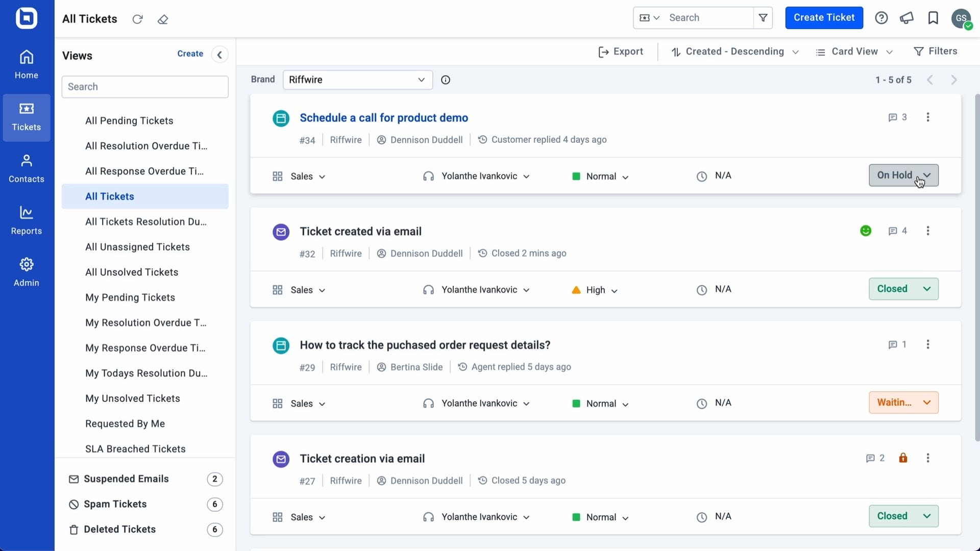Image resolution: width=980 pixels, height=551 pixels.
Task: Open three-dot menu for ticket #34
Action: [x=928, y=117]
